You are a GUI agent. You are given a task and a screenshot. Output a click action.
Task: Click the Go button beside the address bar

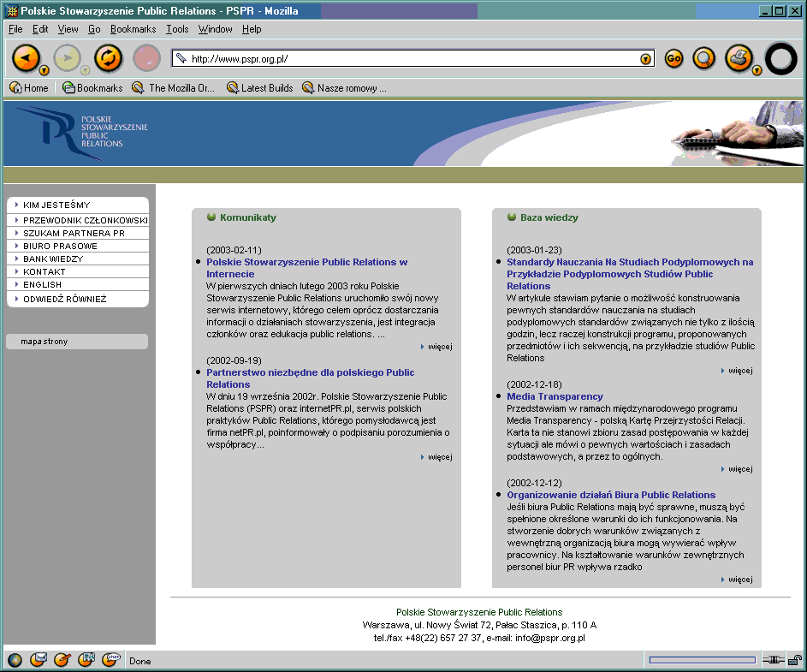pyautogui.click(x=673, y=59)
